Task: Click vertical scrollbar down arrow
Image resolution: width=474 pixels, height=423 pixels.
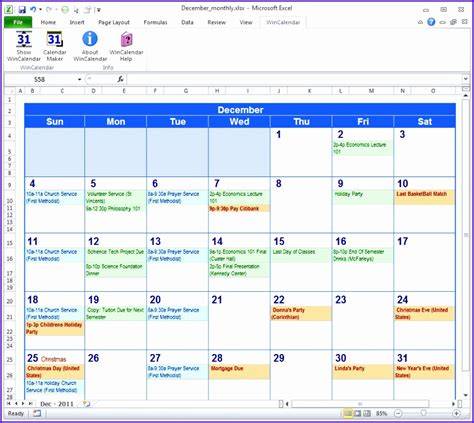Action: click(x=466, y=395)
